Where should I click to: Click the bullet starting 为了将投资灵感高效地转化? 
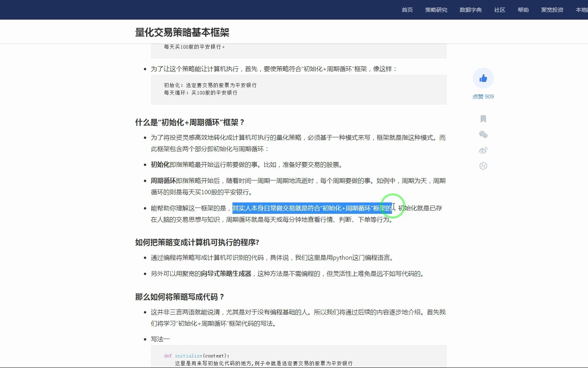tap(298, 143)
